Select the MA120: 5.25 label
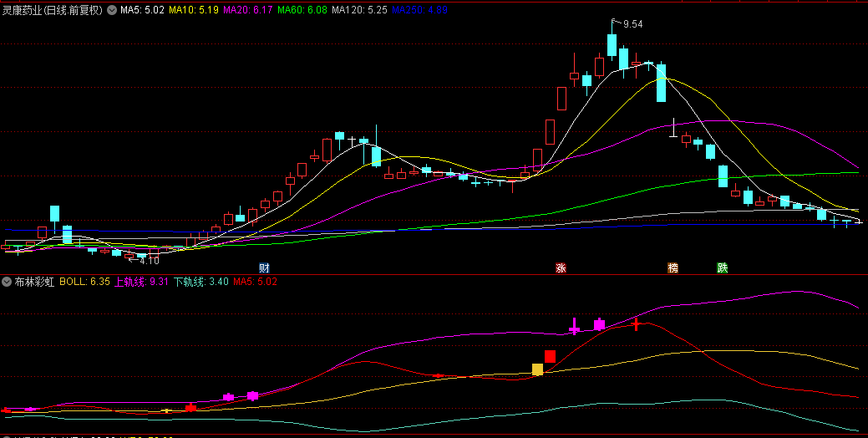This screenshot has height=438, width=868. point(360,10)
